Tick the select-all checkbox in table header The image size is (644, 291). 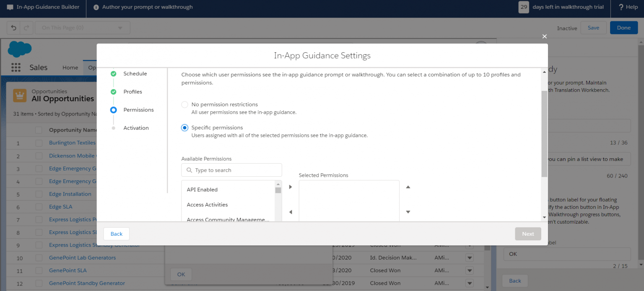[x=39, y=130]
